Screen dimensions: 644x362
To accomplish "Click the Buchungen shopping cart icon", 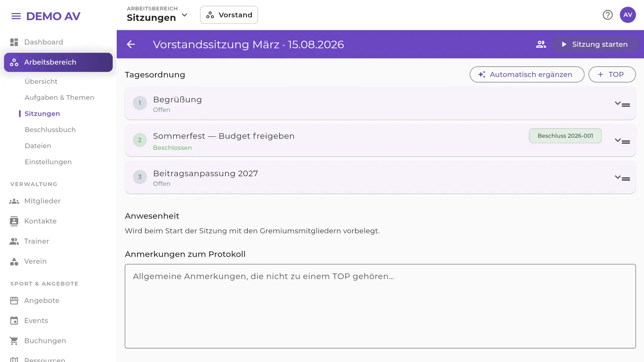I will 14,341.
